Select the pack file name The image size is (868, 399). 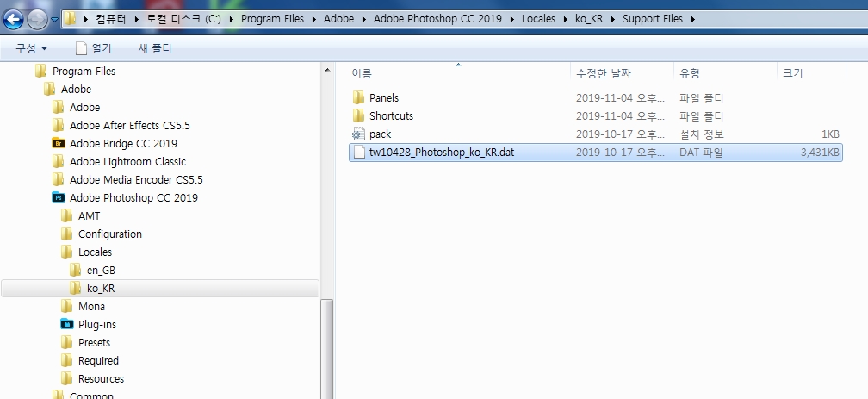coord(381,134)
